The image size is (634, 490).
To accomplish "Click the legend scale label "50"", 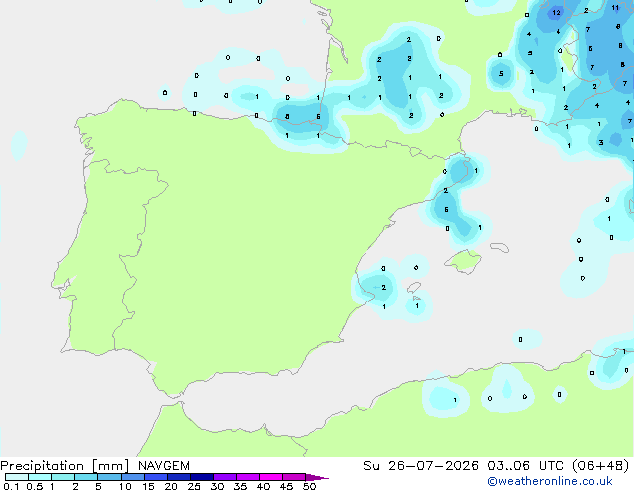I will [309, 486].
